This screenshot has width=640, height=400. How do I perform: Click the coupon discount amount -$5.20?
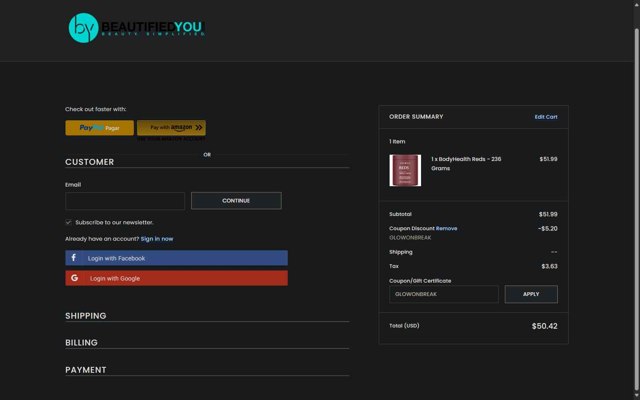(548, 229)
